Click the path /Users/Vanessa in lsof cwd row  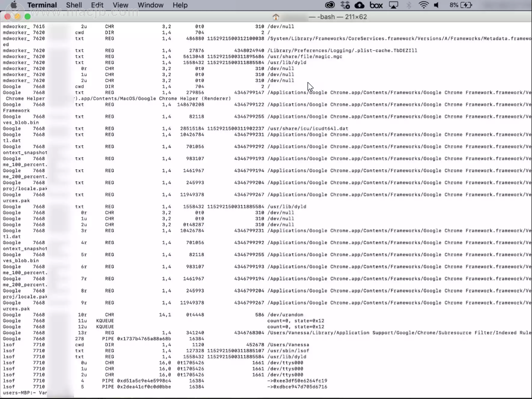coord(288,345)
